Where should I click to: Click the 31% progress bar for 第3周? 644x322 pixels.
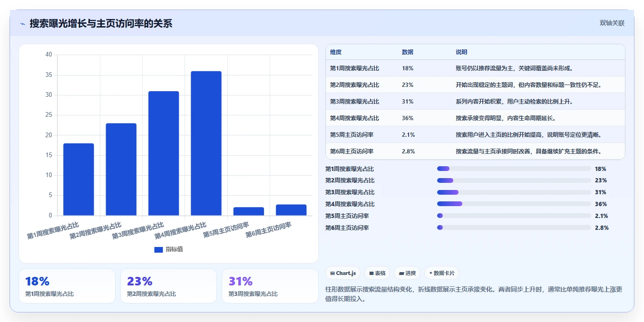(514, 192)
